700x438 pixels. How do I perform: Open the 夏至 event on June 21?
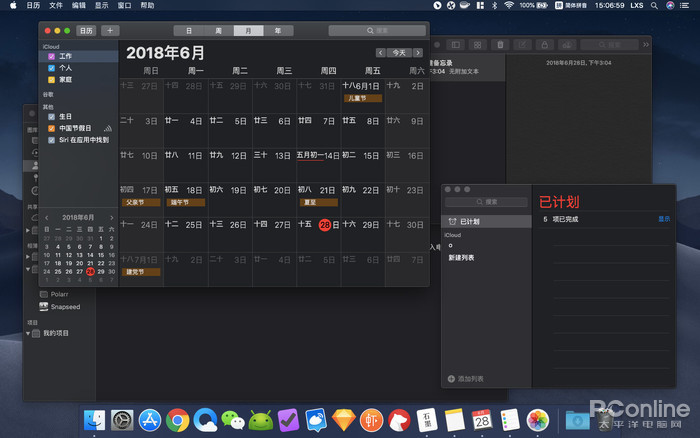click(x=318, y=202)
